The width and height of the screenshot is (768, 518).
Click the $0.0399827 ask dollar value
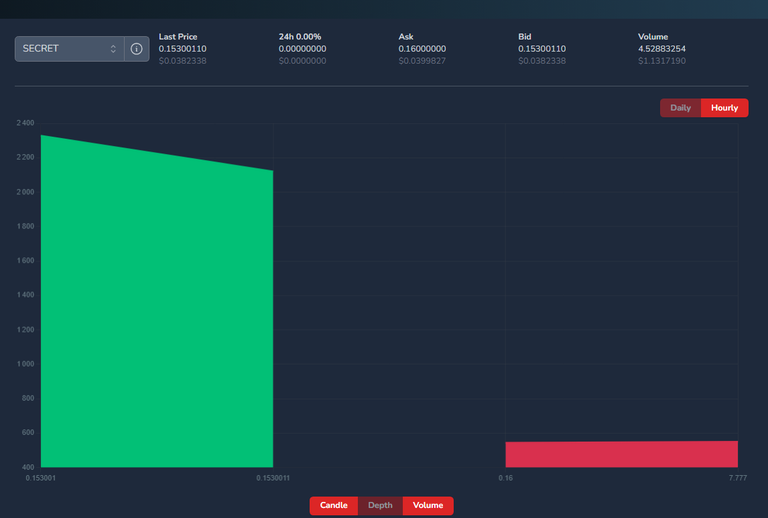pos(422,61)
